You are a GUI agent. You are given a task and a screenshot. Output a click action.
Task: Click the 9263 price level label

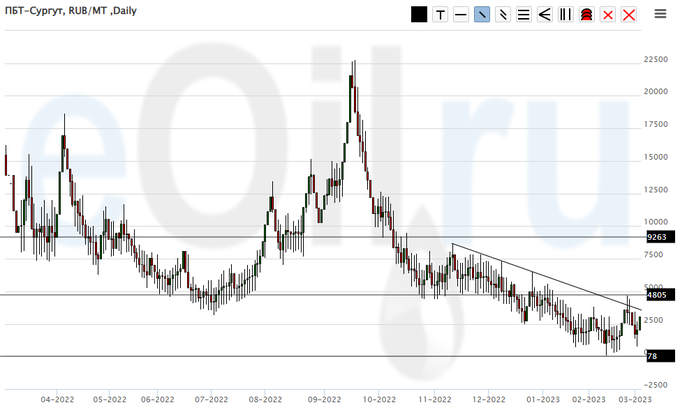tap(657, 237)
